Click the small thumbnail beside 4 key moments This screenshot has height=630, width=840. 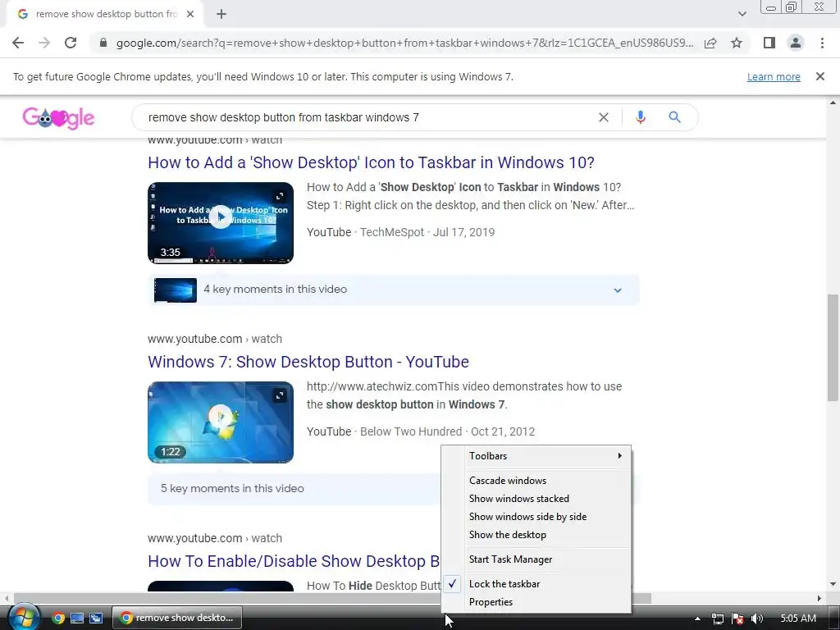point(176,290)
